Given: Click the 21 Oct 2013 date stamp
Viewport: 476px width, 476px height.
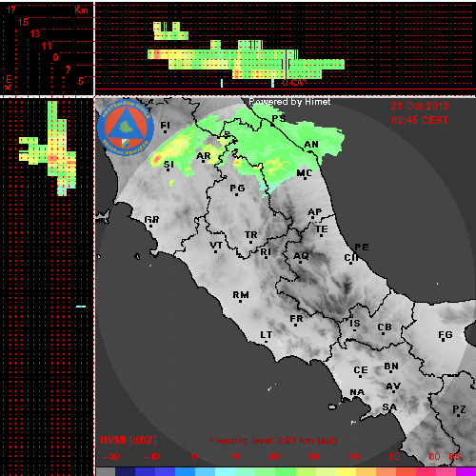Looking at the screenshot, I should click(420, 106).
